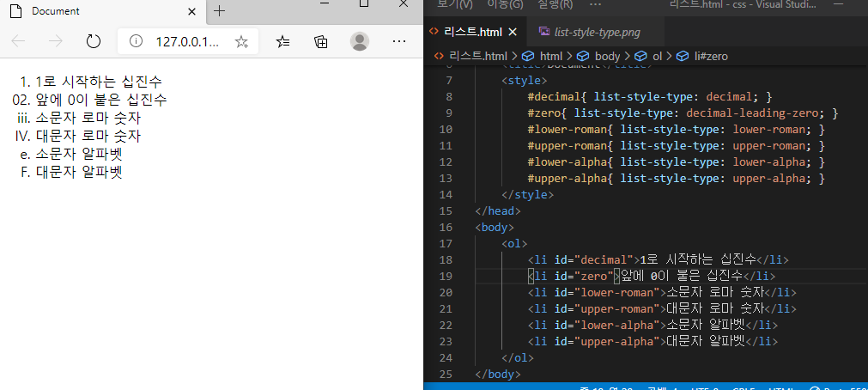The image size is (868, 390).
Task: Click list item '대문자 로마 숫자' in browser
Action: click(88, 136)
